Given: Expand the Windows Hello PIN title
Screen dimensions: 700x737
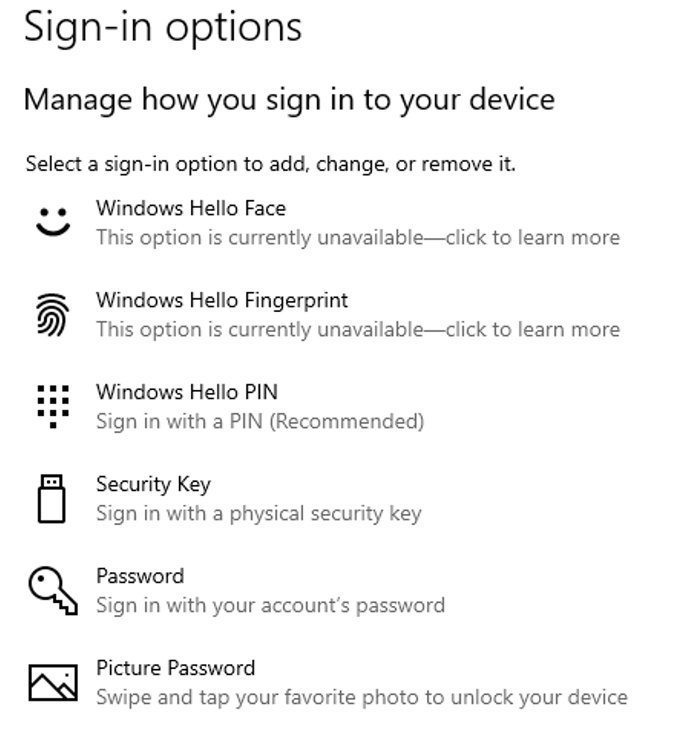Looking at the screenshot, I should click(187, 392).
